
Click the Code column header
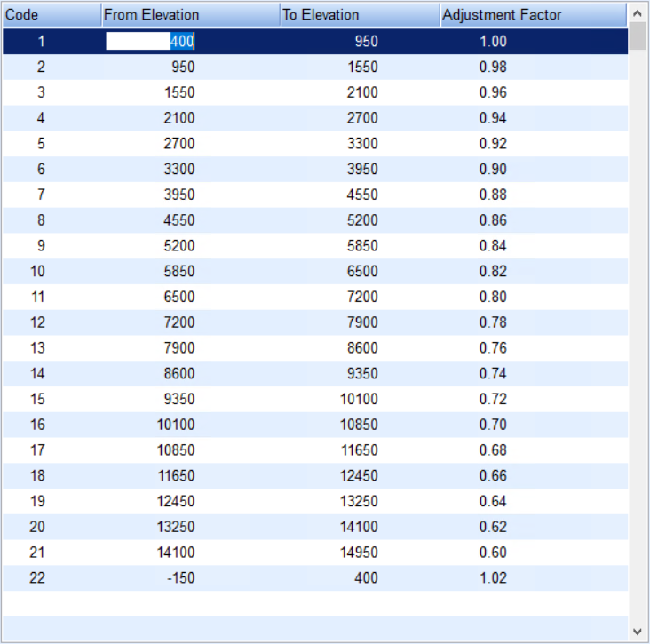click(x=52, y=15)
